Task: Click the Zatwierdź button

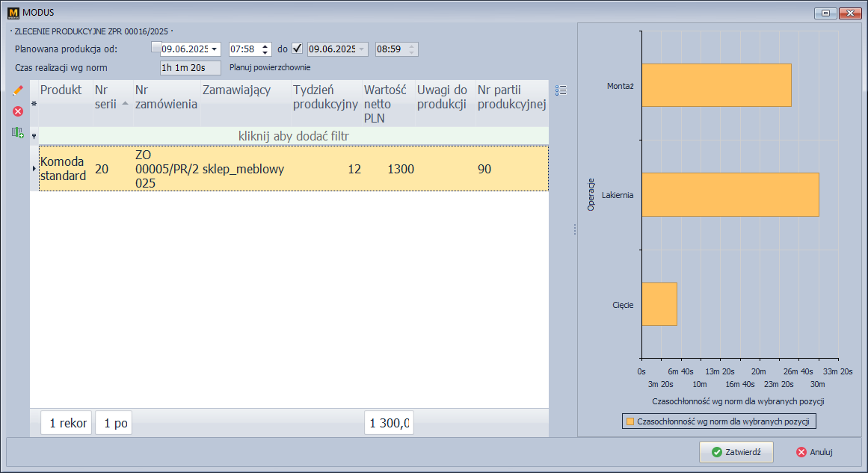Action: pos(736,452)
